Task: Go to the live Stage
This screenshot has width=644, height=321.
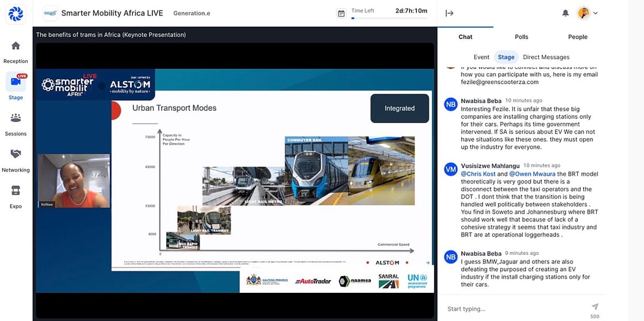Action: coord(16,87)
